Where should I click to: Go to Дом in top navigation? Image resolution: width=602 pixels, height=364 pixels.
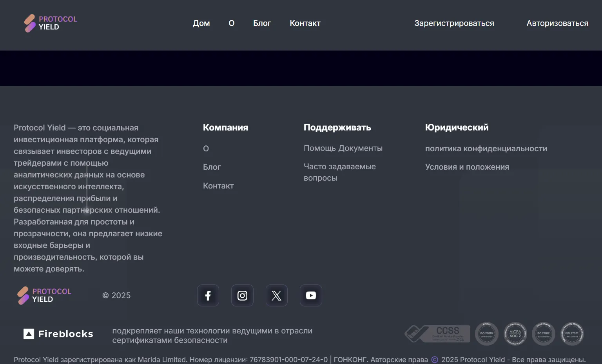(x=201, y=23)
